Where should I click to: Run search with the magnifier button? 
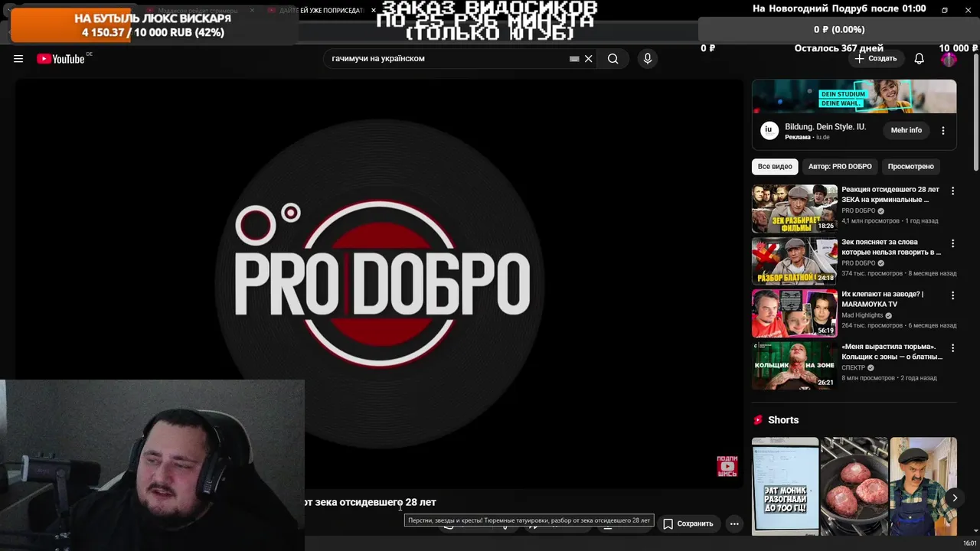pyautogui.click(x=612, y=59)
